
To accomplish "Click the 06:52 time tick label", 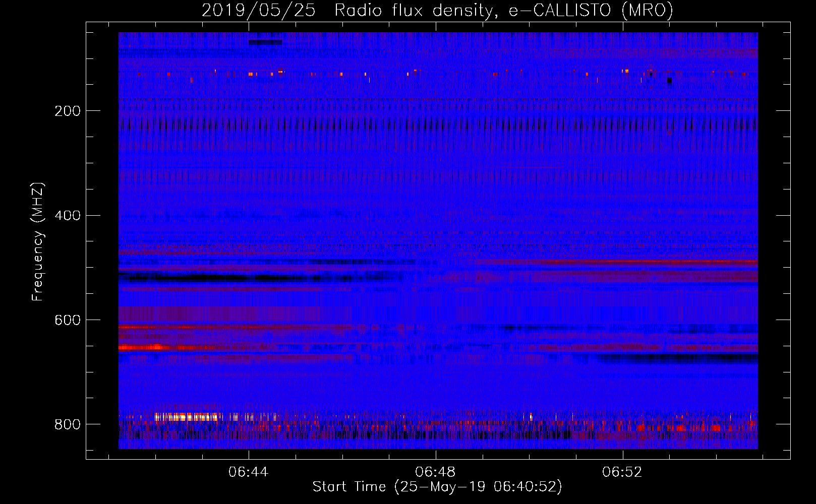I will click(x=622, y=472).
